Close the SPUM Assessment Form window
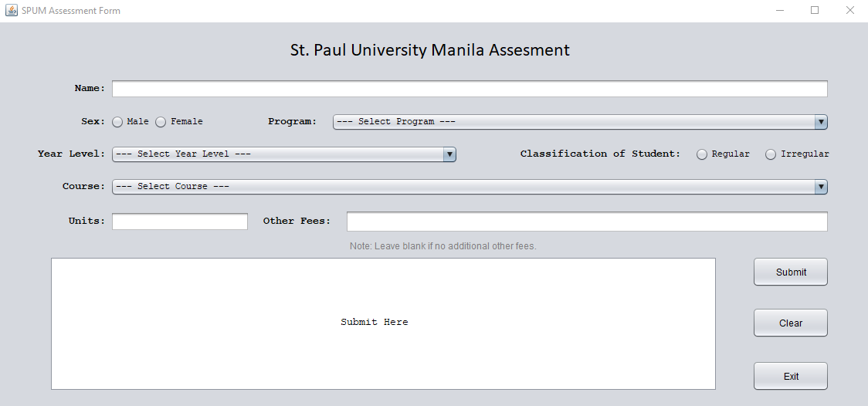 [x=849, y=11]
